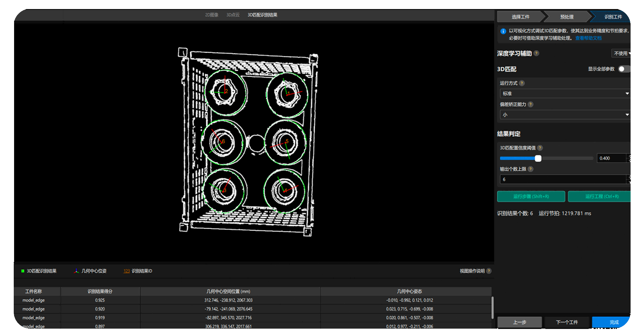644x336 pixels.
Task: Click the 3D匹配置信度阈值 slider handle
Action: (538, 158)
